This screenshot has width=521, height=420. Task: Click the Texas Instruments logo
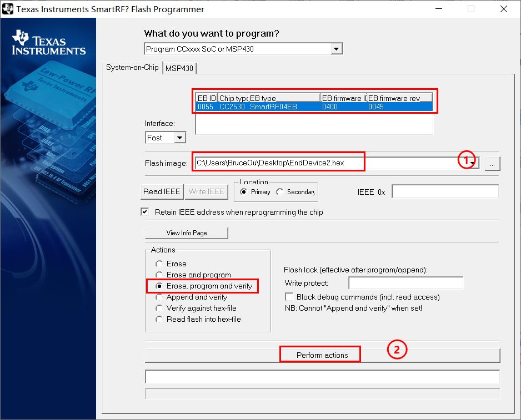(49, 43)
